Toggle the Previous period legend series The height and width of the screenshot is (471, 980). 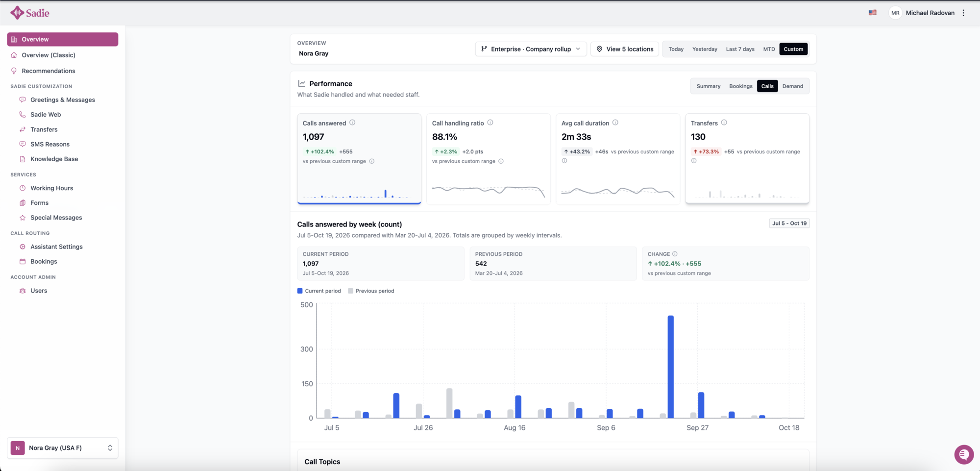(x=371, y=291)
